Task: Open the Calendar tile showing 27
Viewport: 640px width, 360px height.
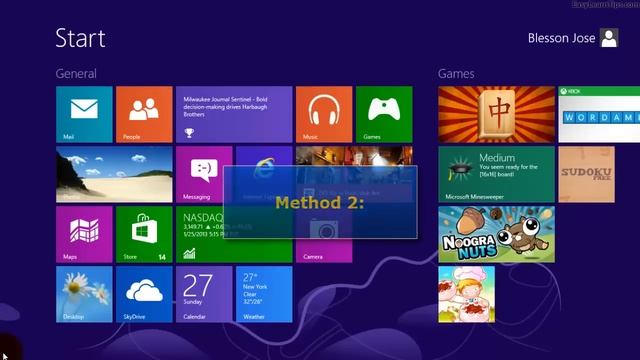Action: [x=204, y=294]
